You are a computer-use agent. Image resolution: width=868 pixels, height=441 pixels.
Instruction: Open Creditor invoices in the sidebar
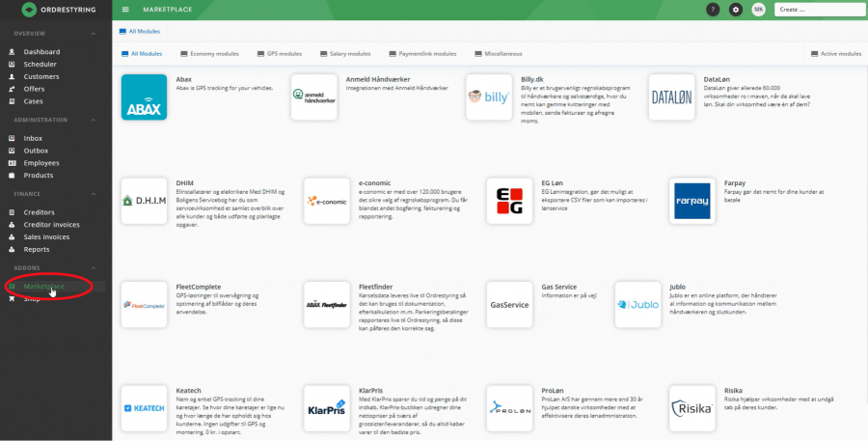click(51, 225)
